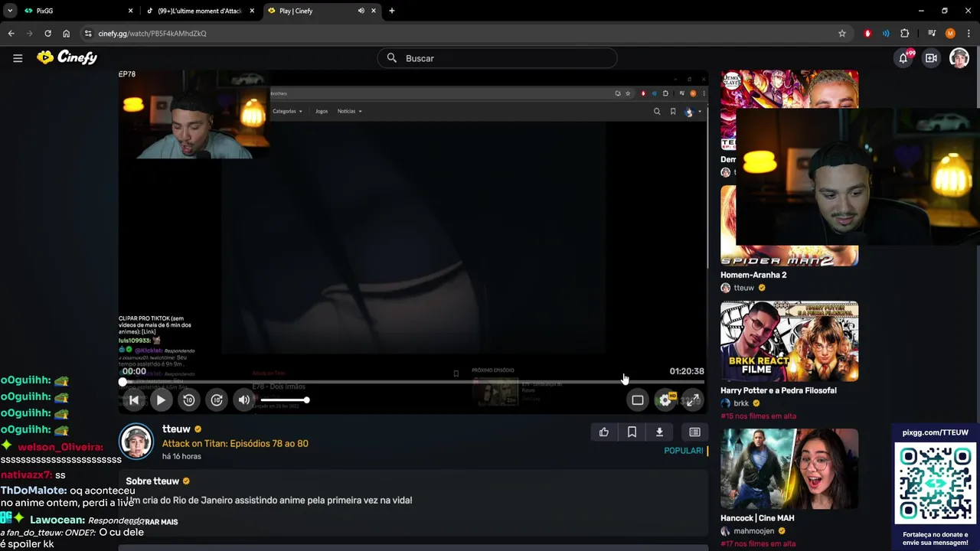The width and height of the screenshot is (980, 551).
Task: Open tteuw channel avatar
Action: point(136,442)
